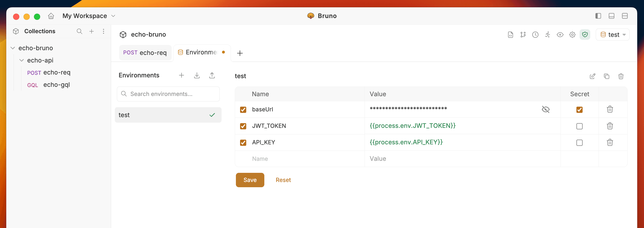The width and height of the screenshot is (644, 228).
Task: Click the clone environment copy icon
Action: tap(606, 76)
